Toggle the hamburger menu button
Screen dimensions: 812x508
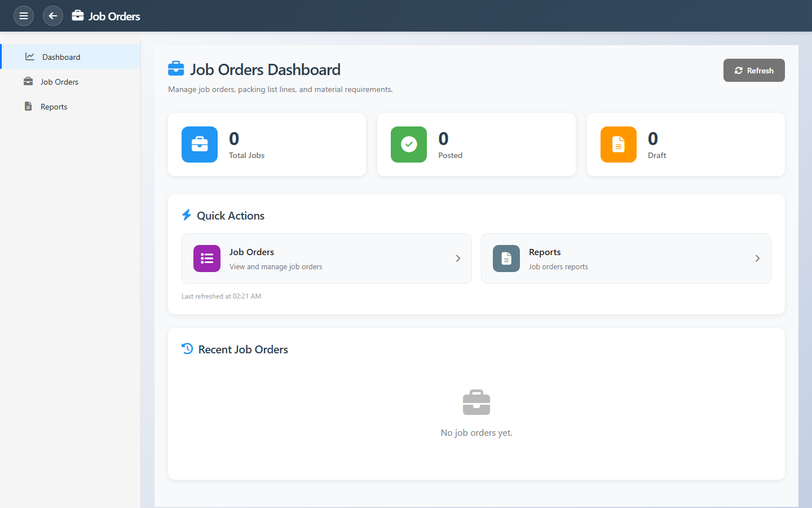coord(24,16)
